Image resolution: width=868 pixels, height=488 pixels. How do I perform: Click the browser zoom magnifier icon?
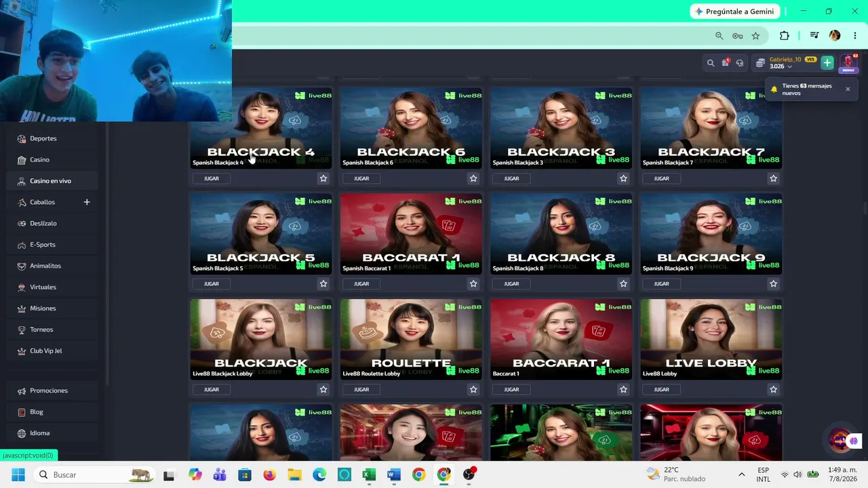point(719,35)
